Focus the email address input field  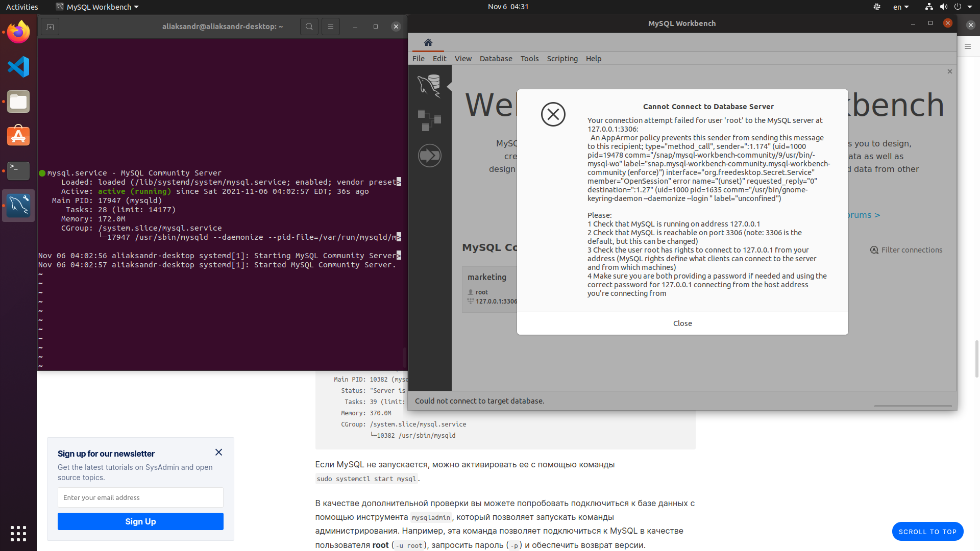coord(140,497)
